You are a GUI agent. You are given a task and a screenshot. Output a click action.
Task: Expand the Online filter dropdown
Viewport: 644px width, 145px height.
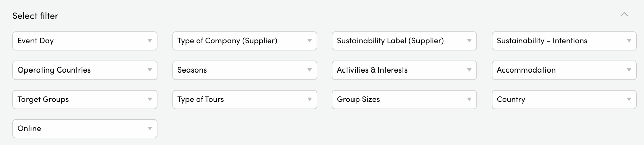coord(85,129)
